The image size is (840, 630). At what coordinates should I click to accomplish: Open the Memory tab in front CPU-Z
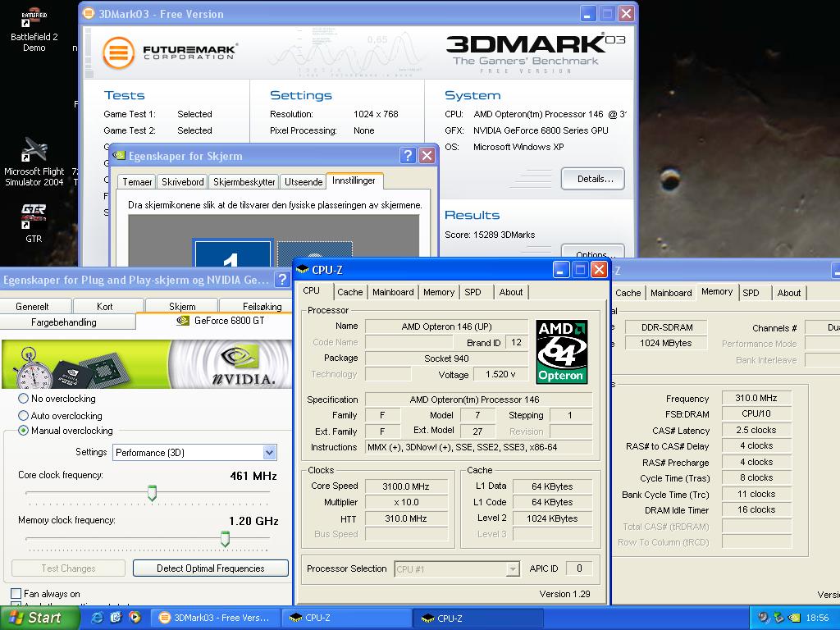(x=439, y=292)
